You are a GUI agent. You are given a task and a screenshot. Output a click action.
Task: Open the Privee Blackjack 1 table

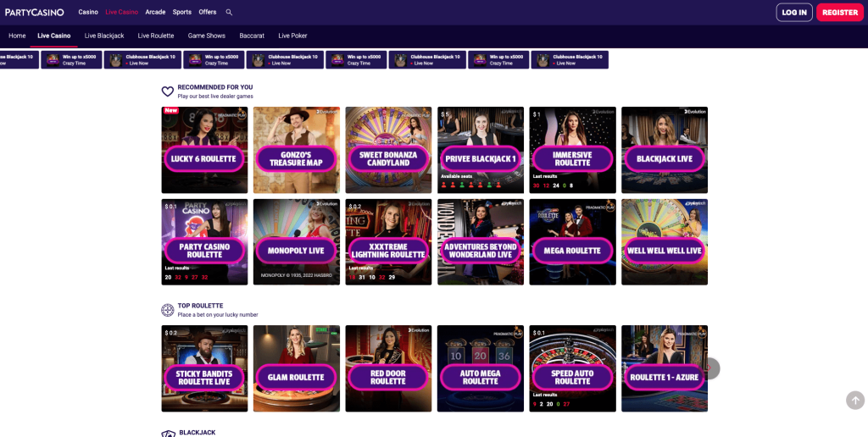481,150
